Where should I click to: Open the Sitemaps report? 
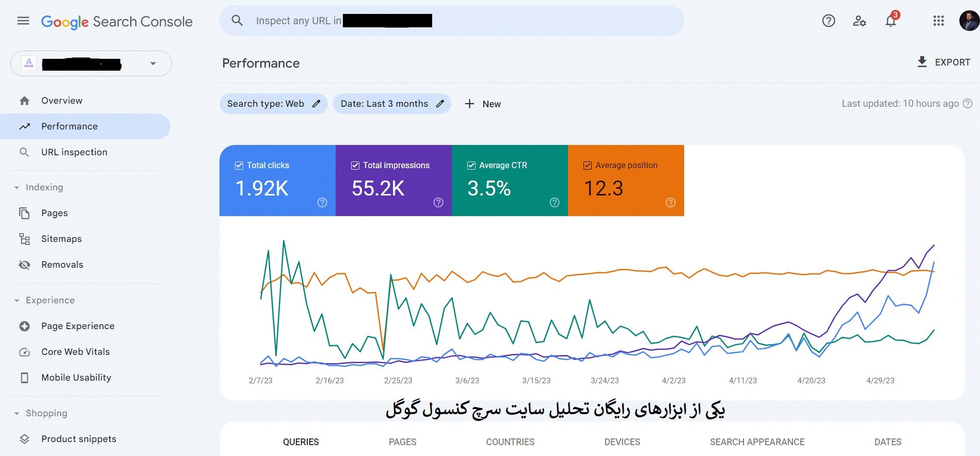[x=61, y=238]
